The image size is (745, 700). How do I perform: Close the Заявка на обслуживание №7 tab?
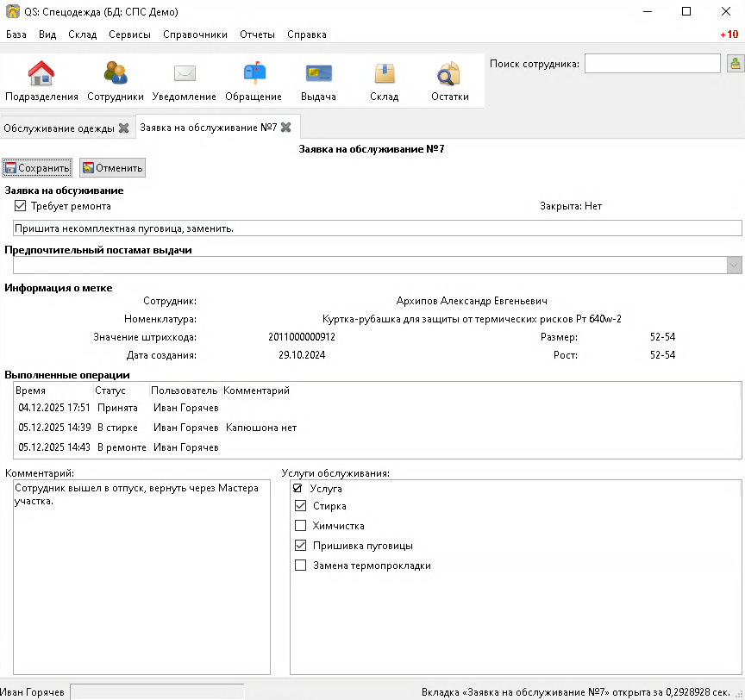tap(285, 128)
